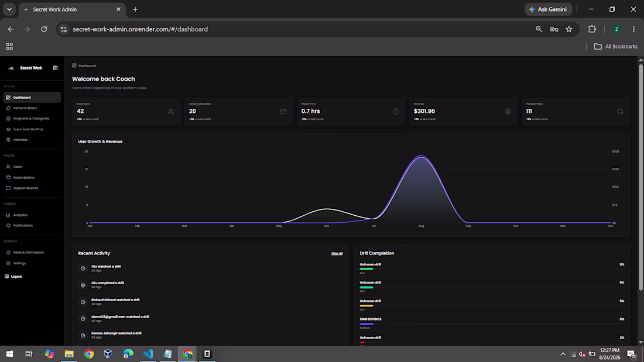Open the zoom magnifier in the address bar

tap(539, 29)
